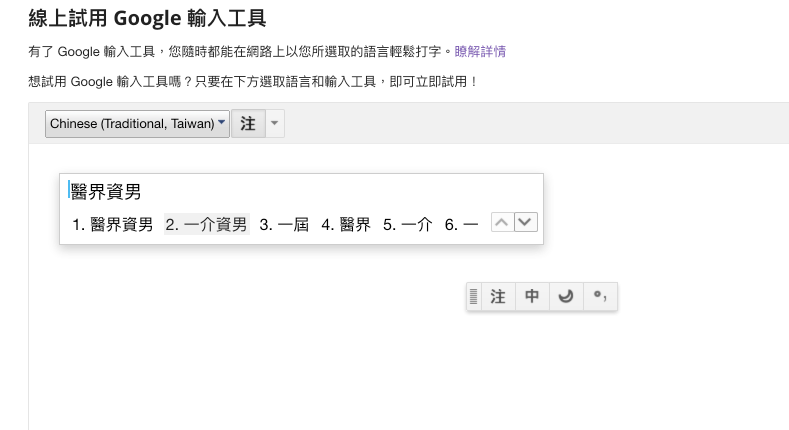
Task: Select candidate 2 一介資男
Action: click(206, 225)
